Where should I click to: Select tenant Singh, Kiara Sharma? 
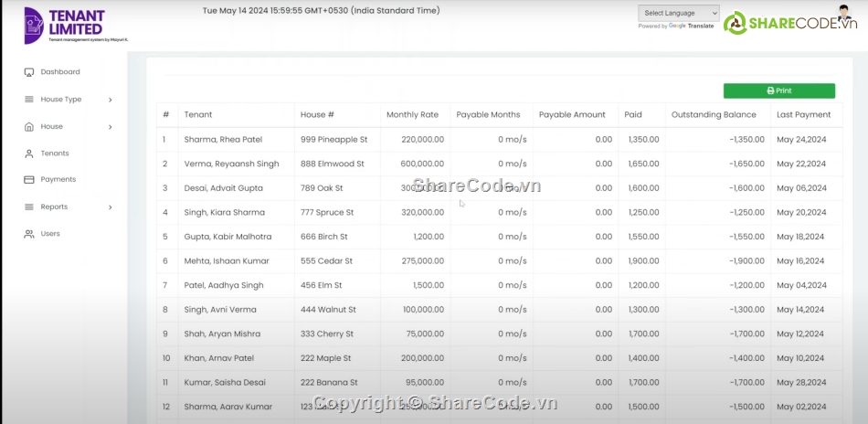click(224, 213)
